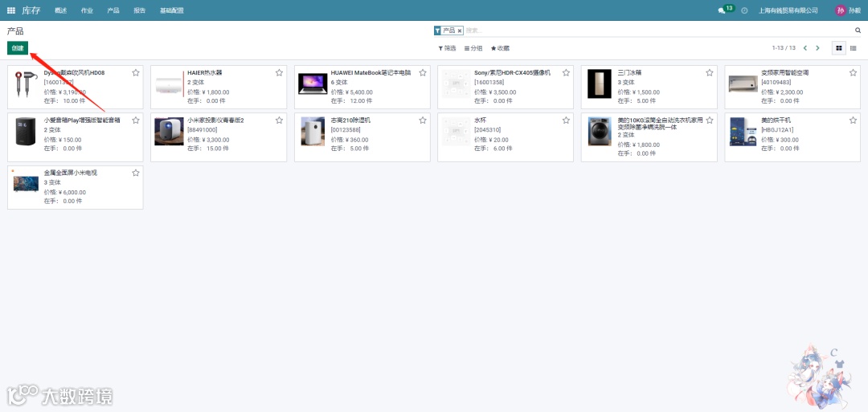Open the apps grid menu icon
This screenshot has height=412, width=868.
pyautogui.click(x=11, y=10)
